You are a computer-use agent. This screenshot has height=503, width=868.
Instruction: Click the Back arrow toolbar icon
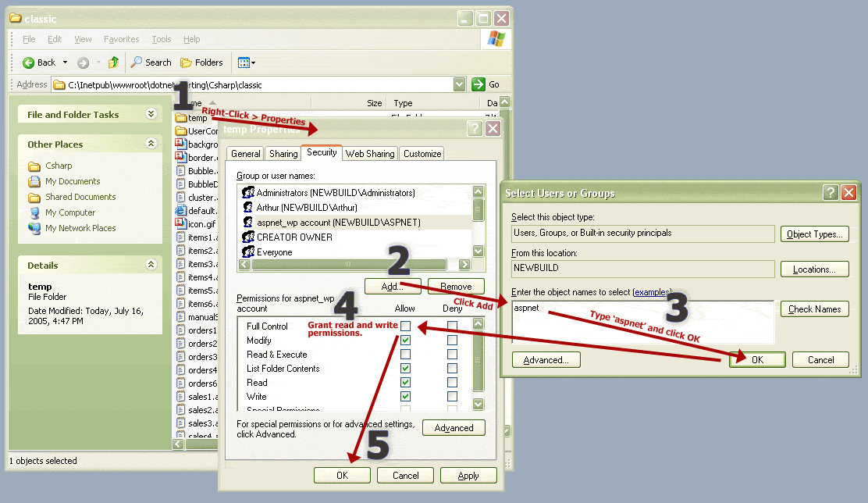[x=29, y=62]
